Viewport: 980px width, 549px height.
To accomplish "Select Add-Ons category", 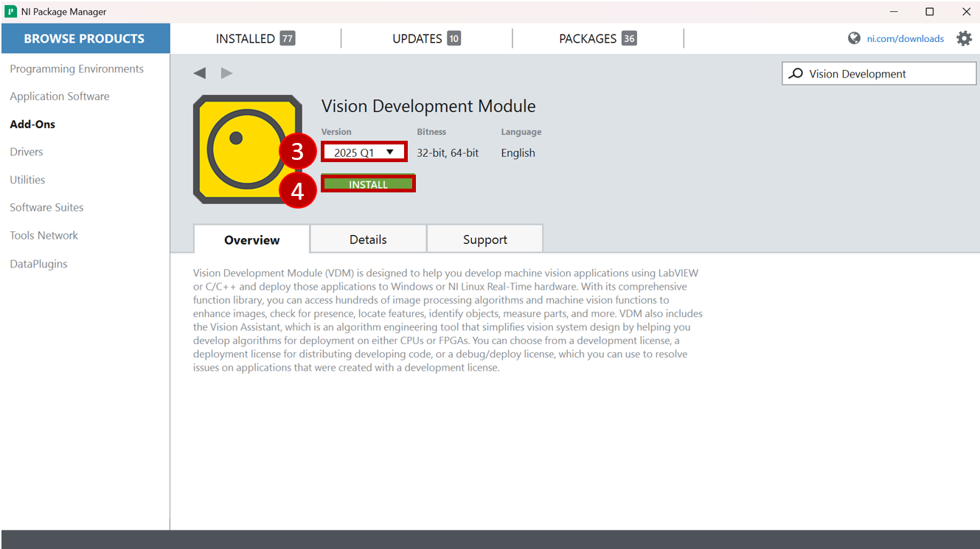I will 32,124.
